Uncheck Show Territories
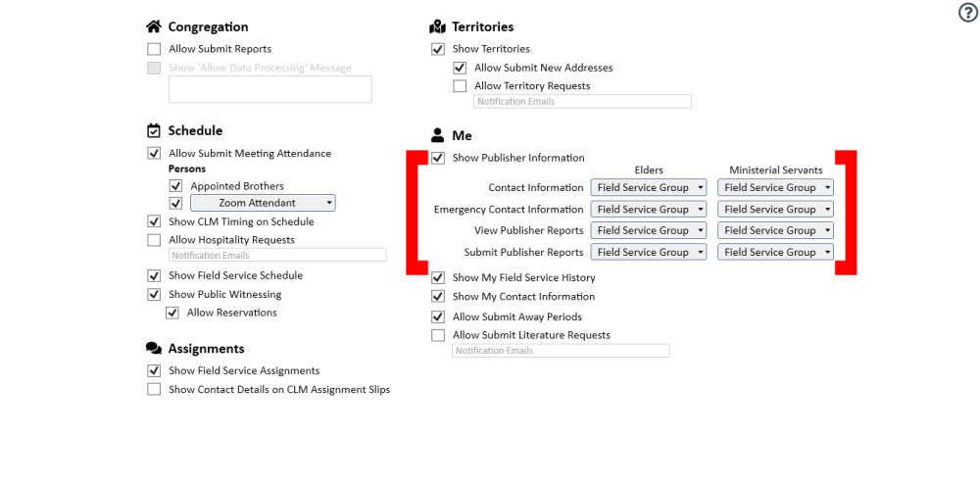The height and width of the screenshot is (486, 980). pyautogui.click(x=438, y=49)
